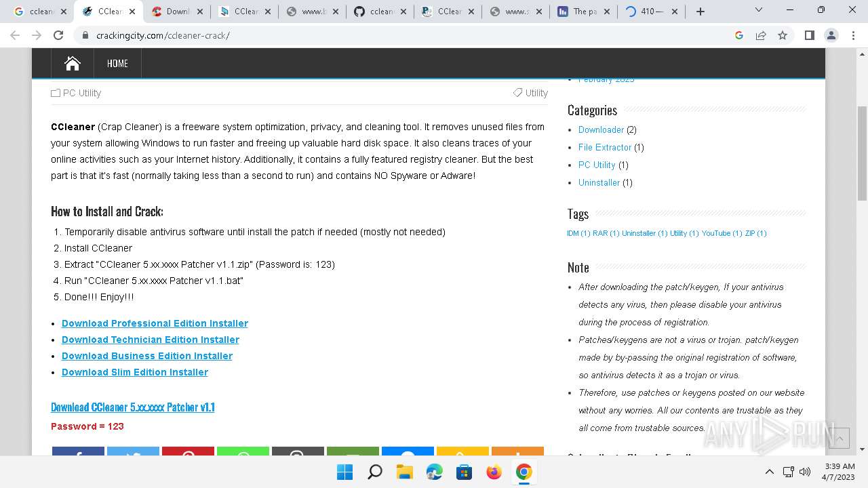The image size is (868, 488).
Task: Open PC Utility category link under title
Action: (x=81, y=93)
